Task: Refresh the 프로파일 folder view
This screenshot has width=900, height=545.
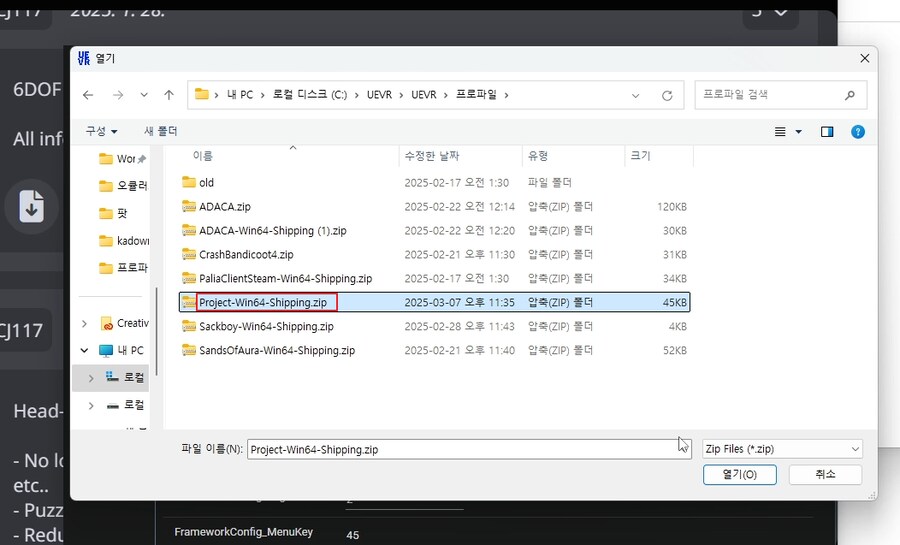Action: [667, 96]
